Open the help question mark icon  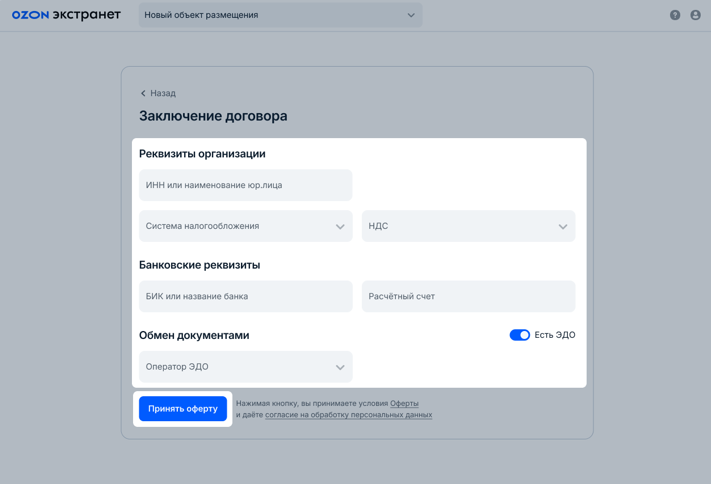click(x=675, y=15)
